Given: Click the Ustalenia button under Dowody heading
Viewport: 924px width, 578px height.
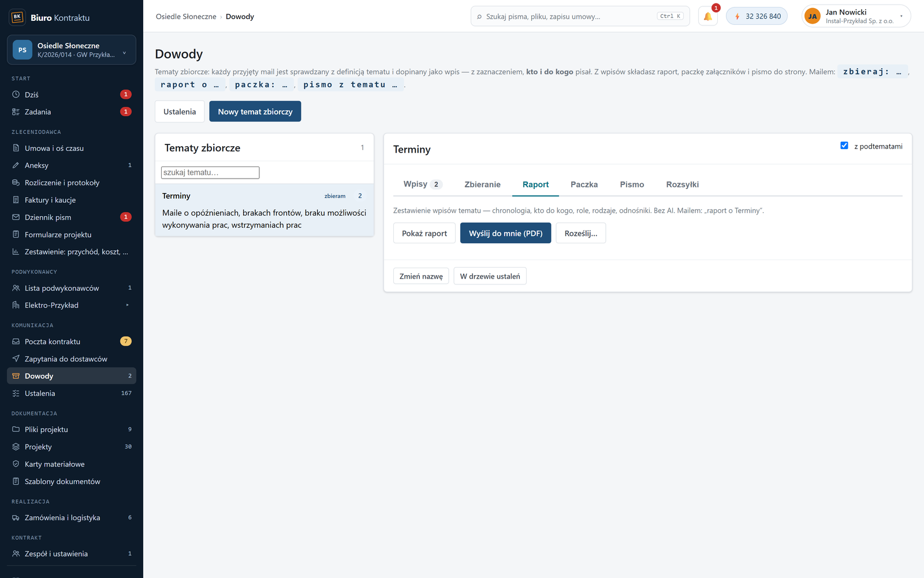Looking at the screenshot, I should [x=180, y=112].
